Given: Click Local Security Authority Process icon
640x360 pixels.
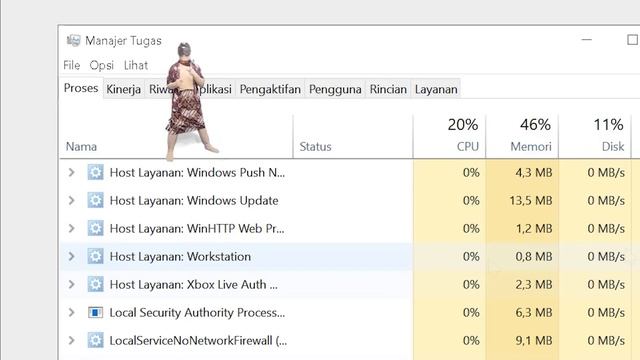Looking at the screenshot, I should [95, 313].
